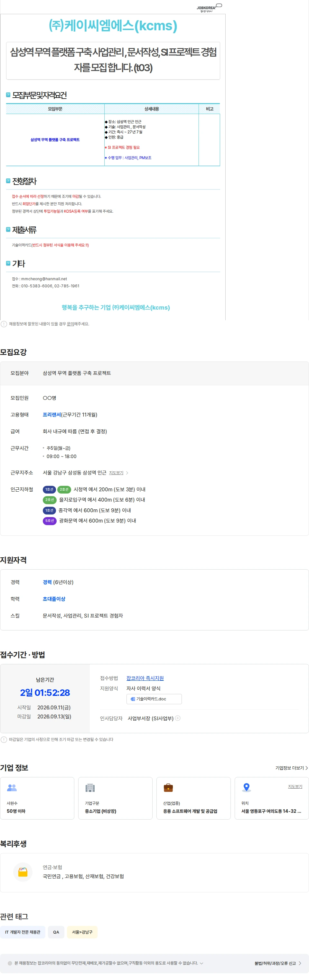Click the info icon beside 마감일은 기업의 사정
The image size is (309, 980).
coord(4,740)
